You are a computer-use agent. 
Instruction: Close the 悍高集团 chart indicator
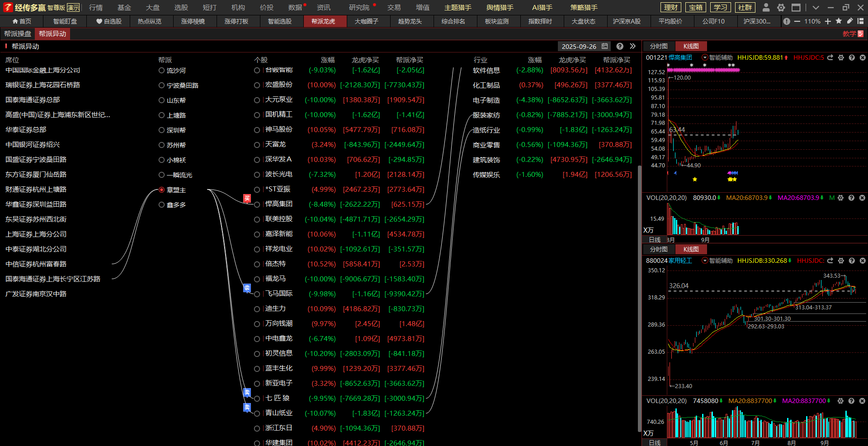tap(862, 57)
